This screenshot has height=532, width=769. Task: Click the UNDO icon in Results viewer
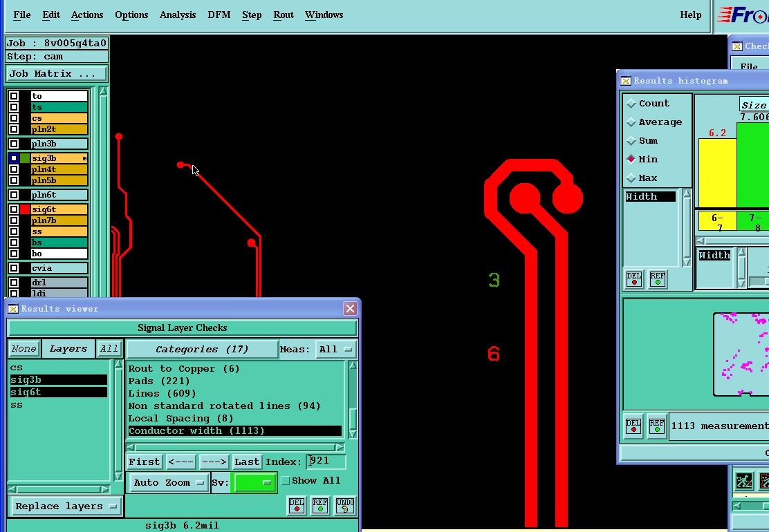coord(345,506)
